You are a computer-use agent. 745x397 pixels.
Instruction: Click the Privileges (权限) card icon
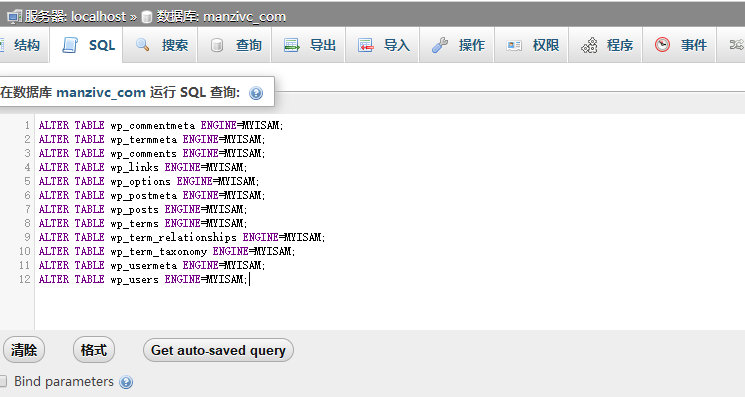[514, 45]
